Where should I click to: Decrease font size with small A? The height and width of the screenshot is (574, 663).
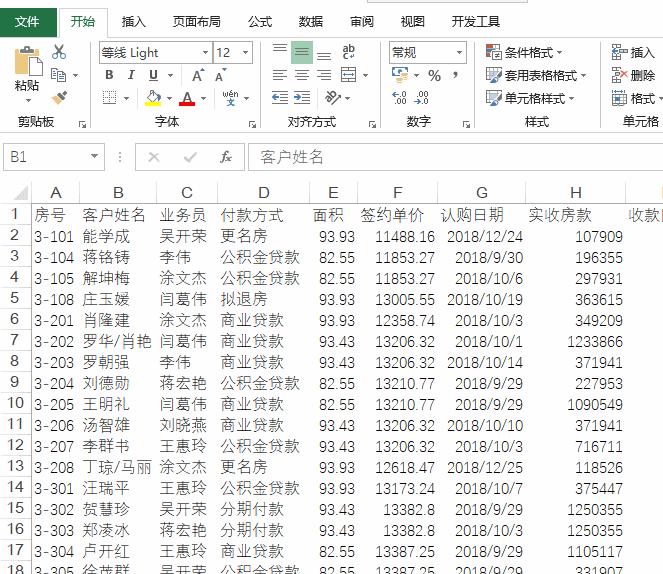point(220,76)
